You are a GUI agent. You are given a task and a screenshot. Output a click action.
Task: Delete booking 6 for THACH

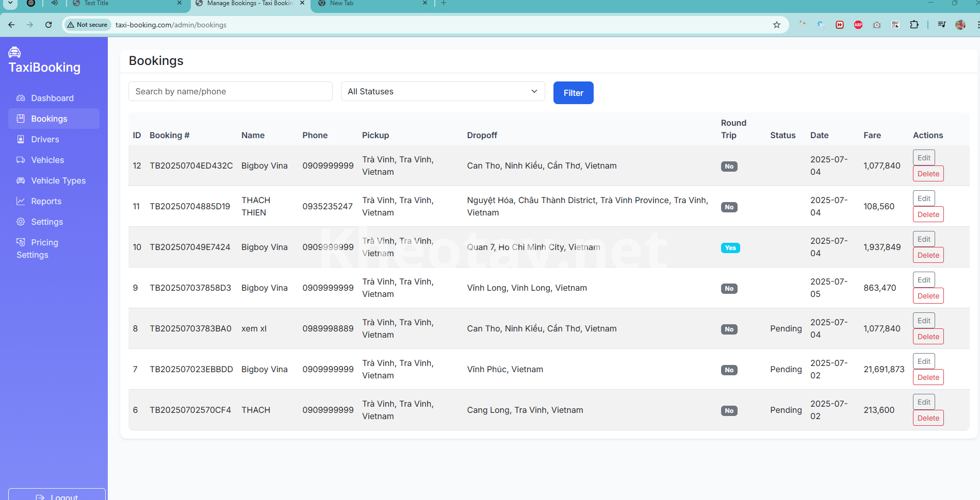pyautogui.click(x=928, y=418)
